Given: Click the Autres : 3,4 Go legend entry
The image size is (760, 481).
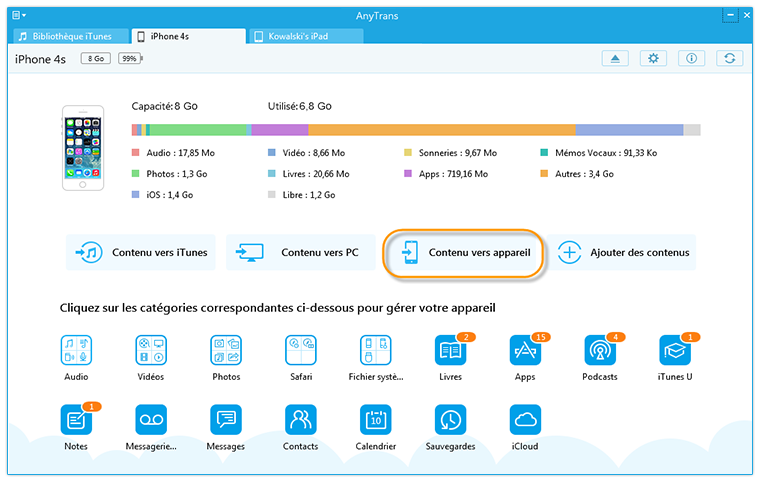Looking at the screenshot, I should [577, 174].
